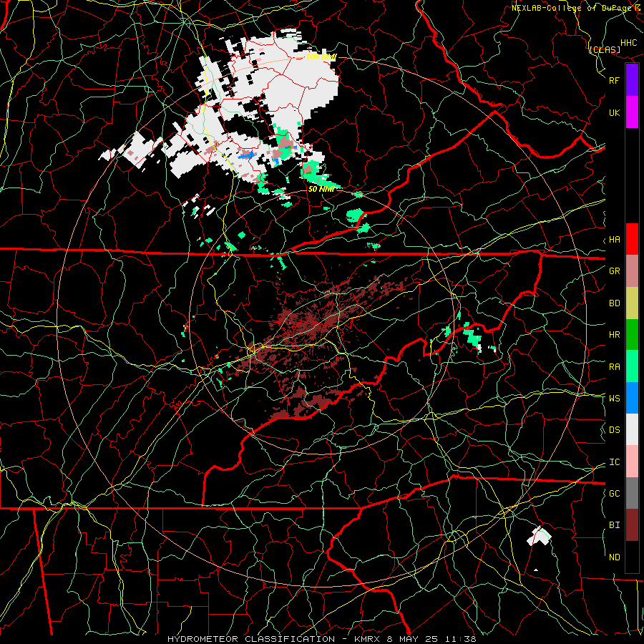Click the red HA color swatch
644x644 pixels.
[632, 239]
